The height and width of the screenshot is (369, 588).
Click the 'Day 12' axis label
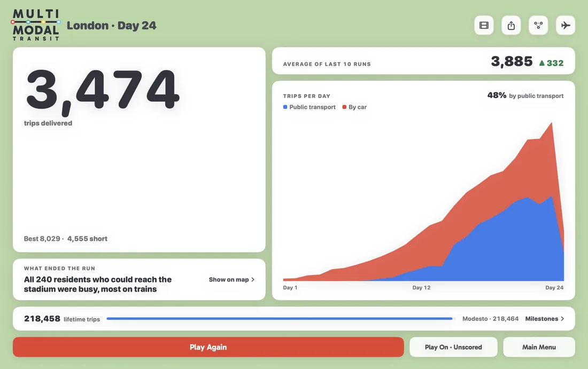[x=422, y=288]
